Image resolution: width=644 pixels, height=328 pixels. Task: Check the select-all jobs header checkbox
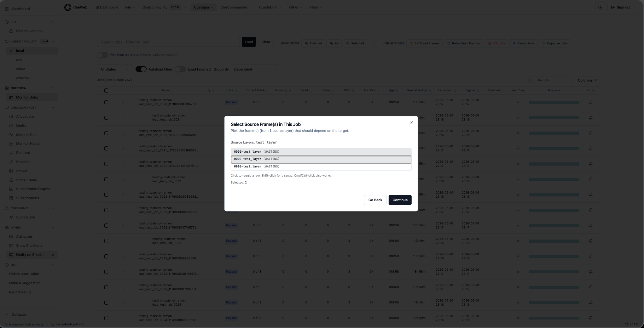(x=106, y=90)
